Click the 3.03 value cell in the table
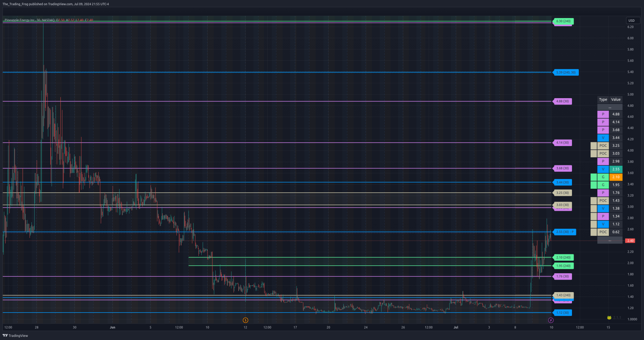The width and height of the screenshot is (644, 340). [616, 154]
